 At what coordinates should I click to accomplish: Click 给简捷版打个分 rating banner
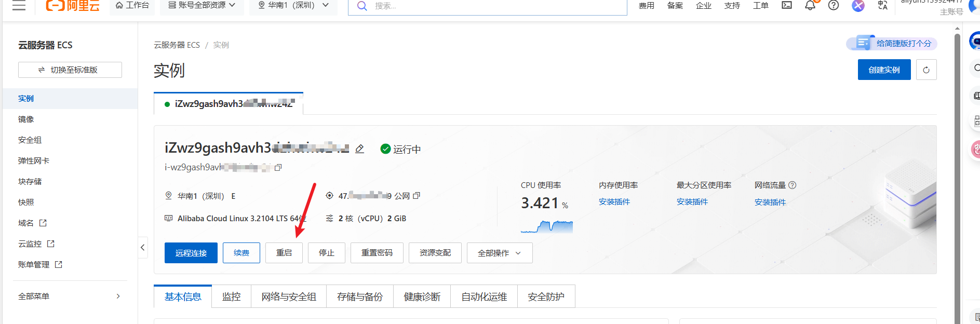(x=892, y=43)
